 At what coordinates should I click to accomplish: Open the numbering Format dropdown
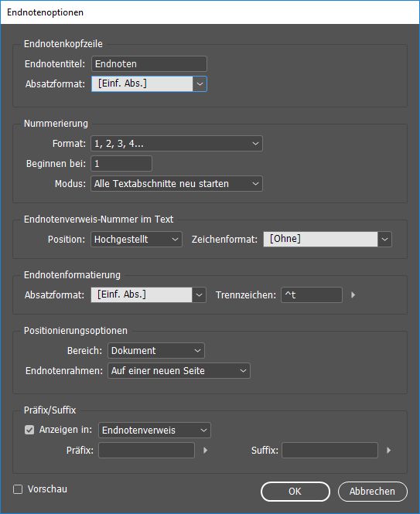[x=176, y=144]
